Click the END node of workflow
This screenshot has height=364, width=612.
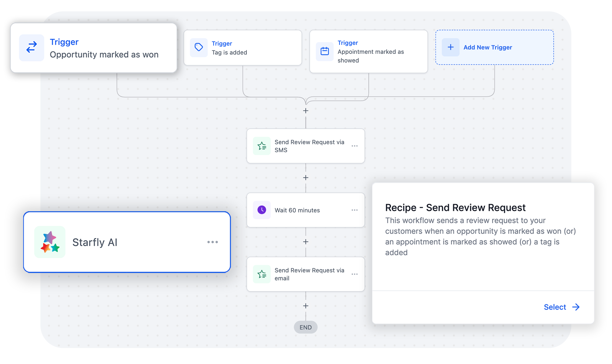(x=305, y=327)
